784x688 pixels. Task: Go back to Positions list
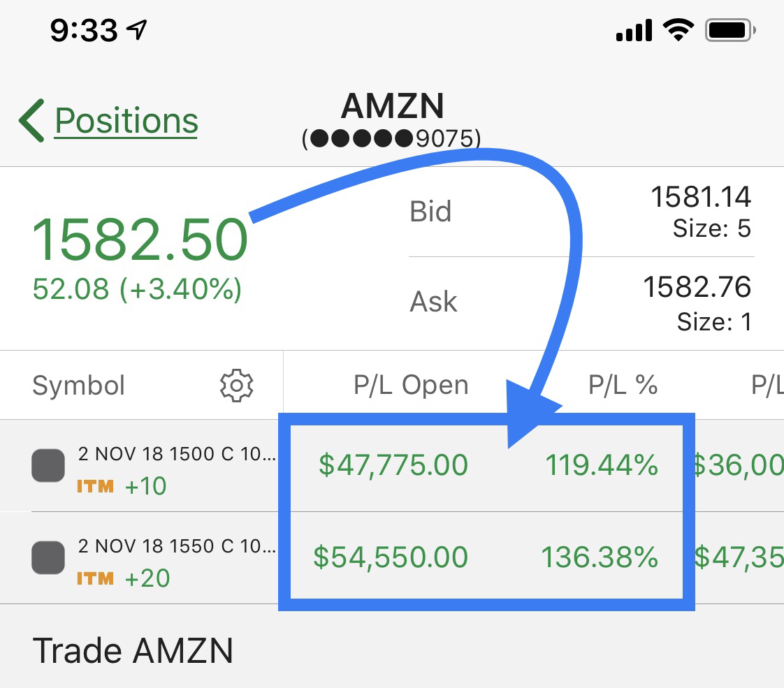coord(126,121)
